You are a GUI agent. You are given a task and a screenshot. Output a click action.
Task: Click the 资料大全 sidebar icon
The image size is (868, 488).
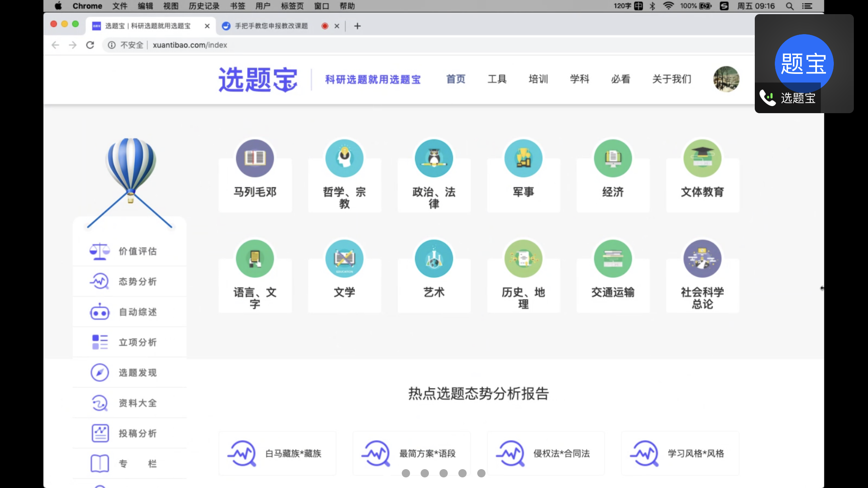(x=100, y=403)
